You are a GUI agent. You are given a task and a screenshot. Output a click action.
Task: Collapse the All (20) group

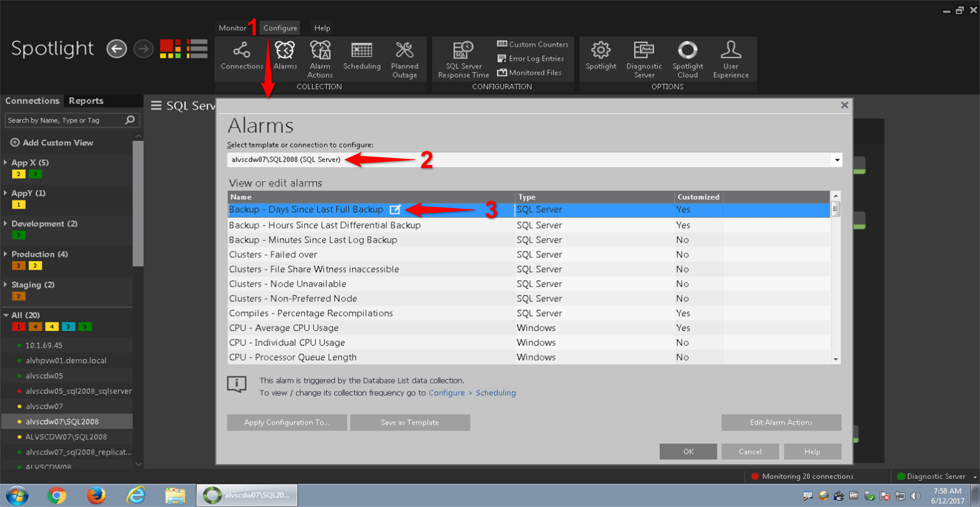[x=6, y=315]
